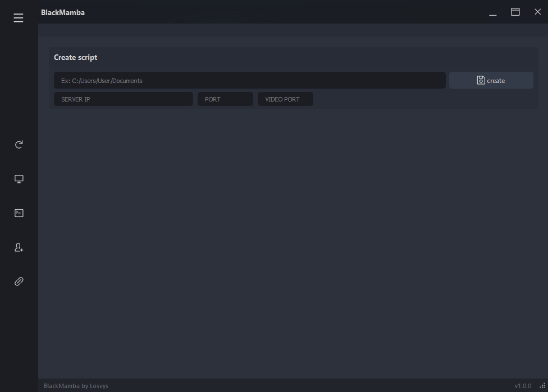Click the SERVER IP field
The height and width of the screenshot is (392, 548).
pyautogui.click(x=124, y=99)
